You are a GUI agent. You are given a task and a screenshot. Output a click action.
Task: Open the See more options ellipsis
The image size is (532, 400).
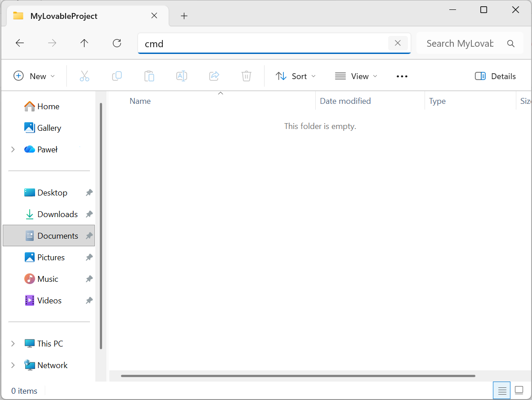(402, 76)
